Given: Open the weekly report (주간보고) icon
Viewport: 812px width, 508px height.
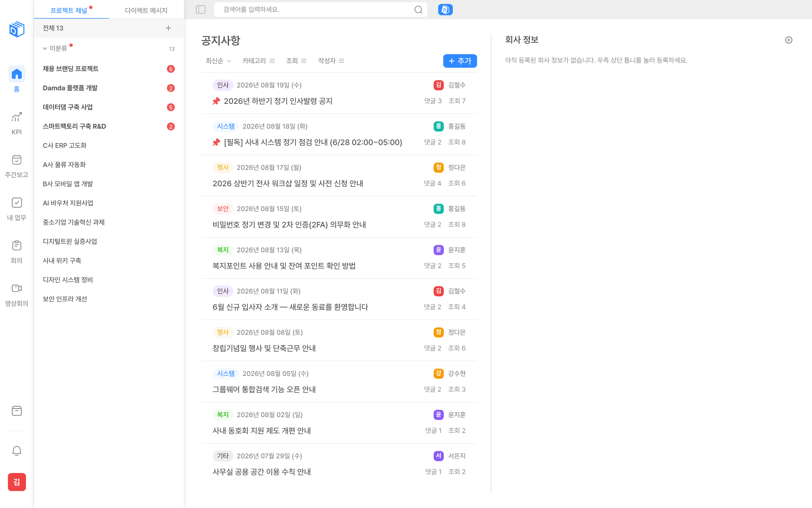Looking at the screenshot, I should tap(17, 160).
